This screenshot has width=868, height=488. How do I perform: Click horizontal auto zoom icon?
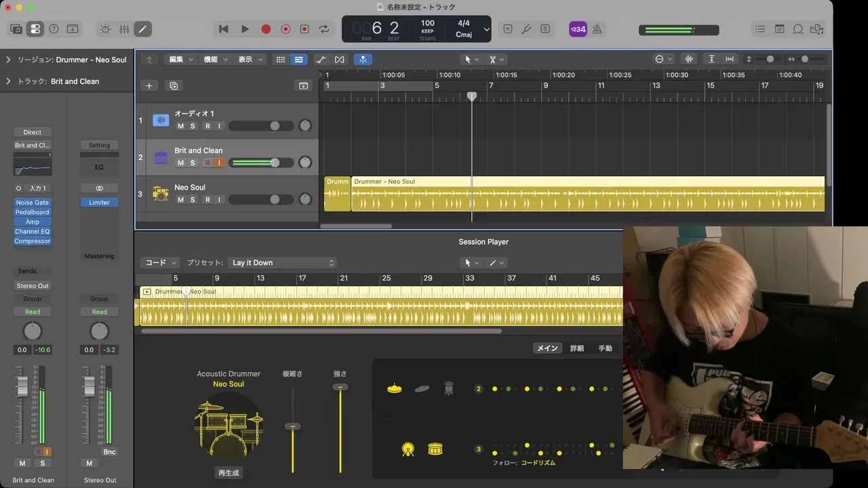(x=730, y=60)
